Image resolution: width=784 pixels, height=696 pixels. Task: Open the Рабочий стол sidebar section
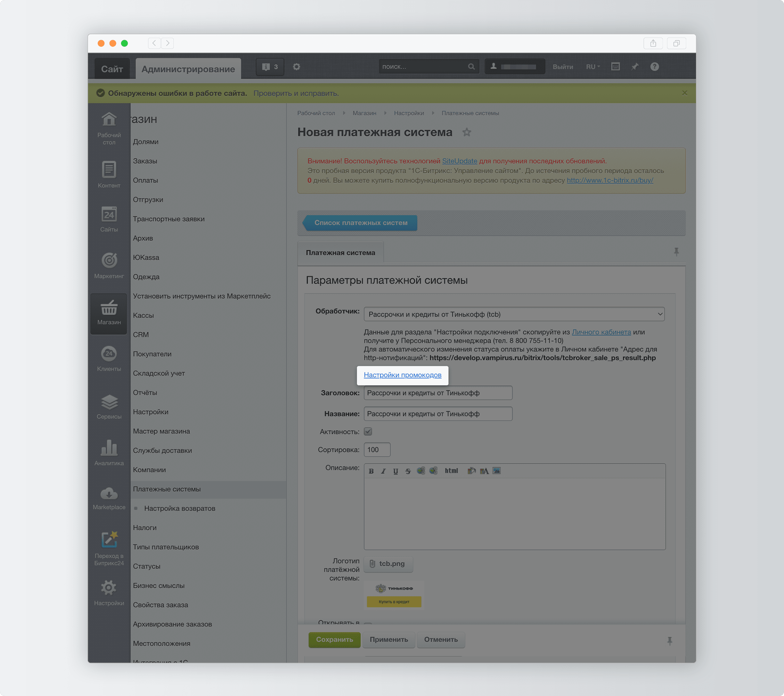109,128
